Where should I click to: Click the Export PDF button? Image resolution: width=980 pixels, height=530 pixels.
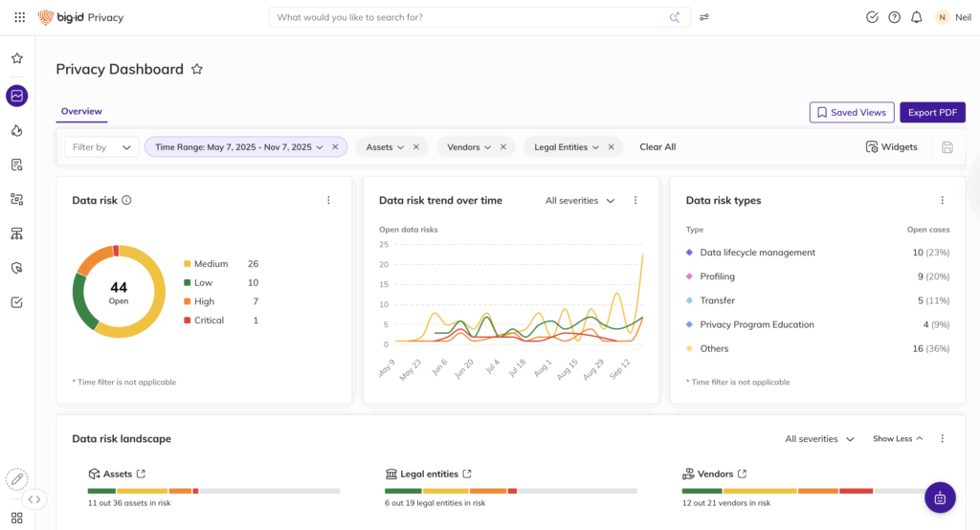click(932, 113)
